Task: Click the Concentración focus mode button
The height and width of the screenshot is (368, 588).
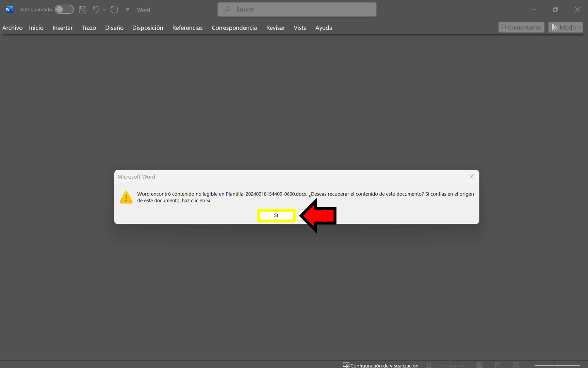Action: coord(446,365)
